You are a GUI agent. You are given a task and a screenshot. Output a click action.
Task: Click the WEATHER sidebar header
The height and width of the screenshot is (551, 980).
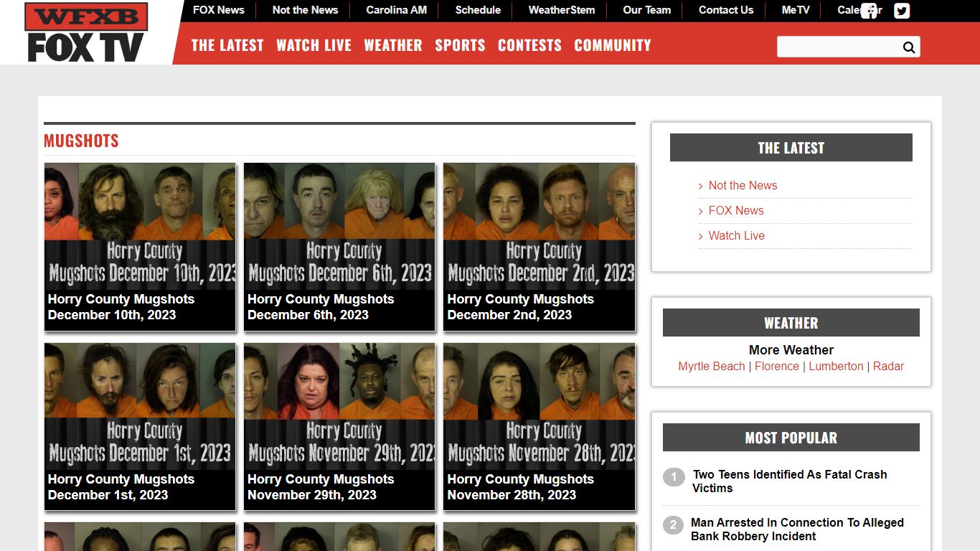791,323
